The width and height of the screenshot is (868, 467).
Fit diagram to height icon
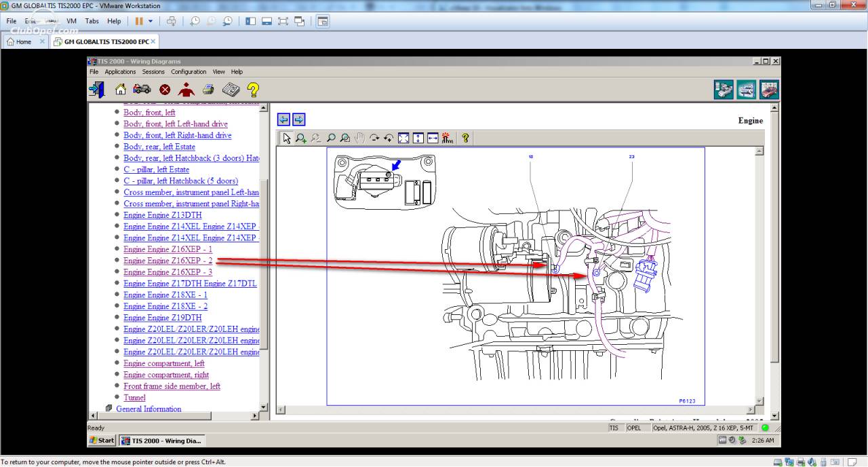418,138
